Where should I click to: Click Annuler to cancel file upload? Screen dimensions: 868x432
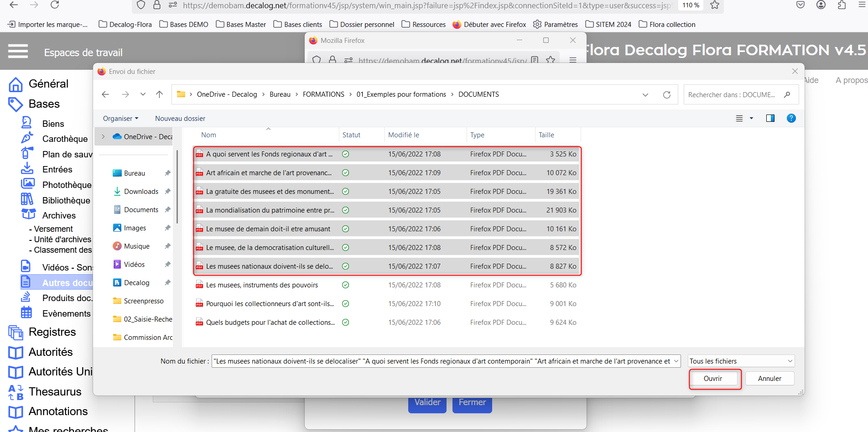point(769,379)
